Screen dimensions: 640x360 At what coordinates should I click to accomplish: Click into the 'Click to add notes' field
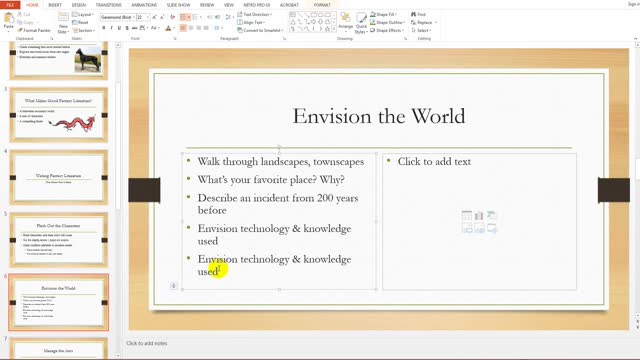pos(147,343)
